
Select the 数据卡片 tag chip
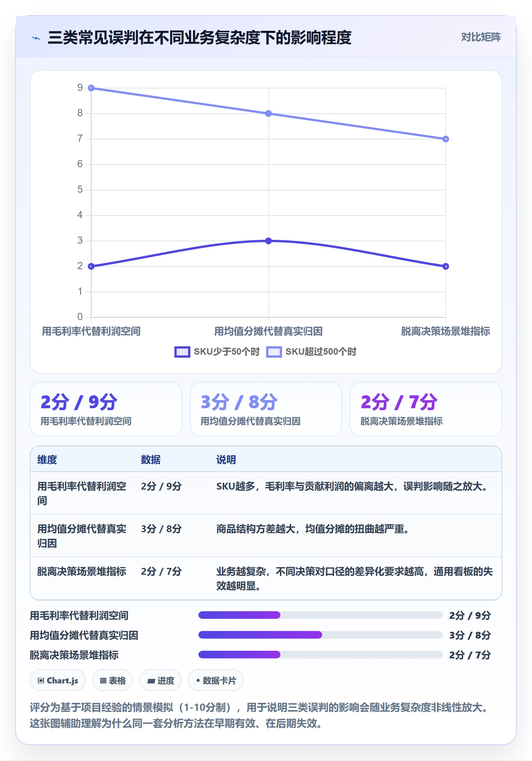click(216, 680)
